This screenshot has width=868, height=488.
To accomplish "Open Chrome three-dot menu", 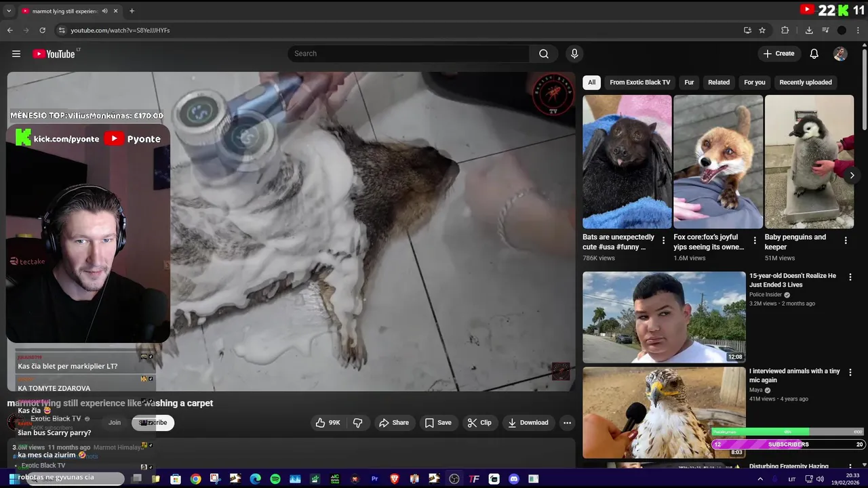I will [859, 30].
